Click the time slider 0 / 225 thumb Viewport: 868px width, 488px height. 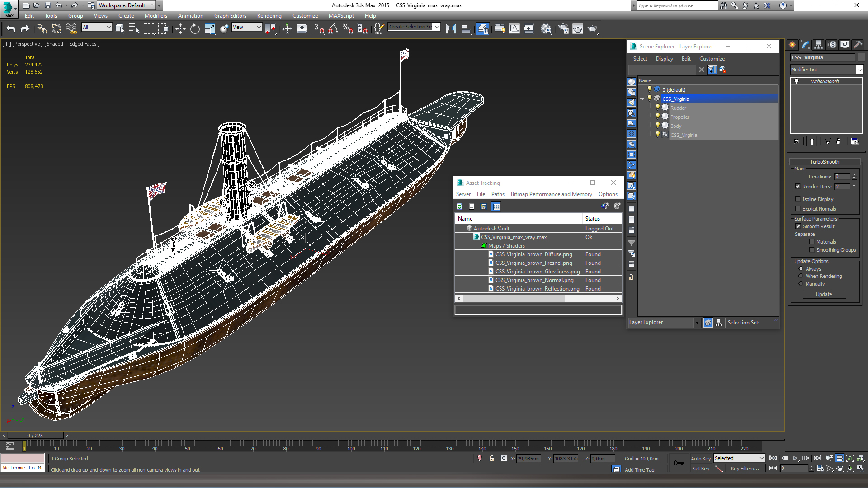(35, 436)
